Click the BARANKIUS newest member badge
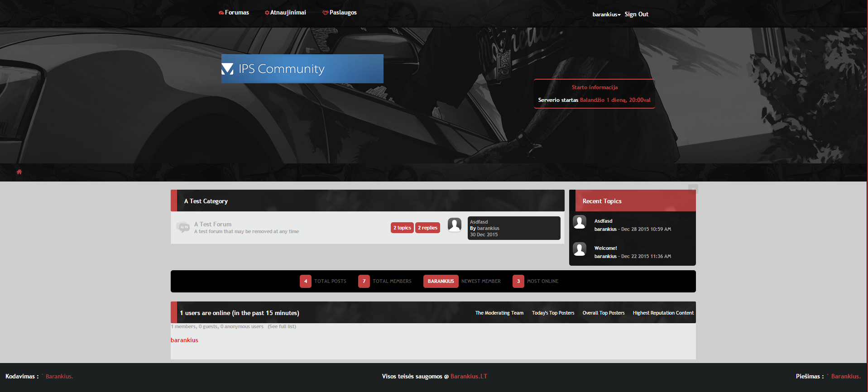 [441, 281]
